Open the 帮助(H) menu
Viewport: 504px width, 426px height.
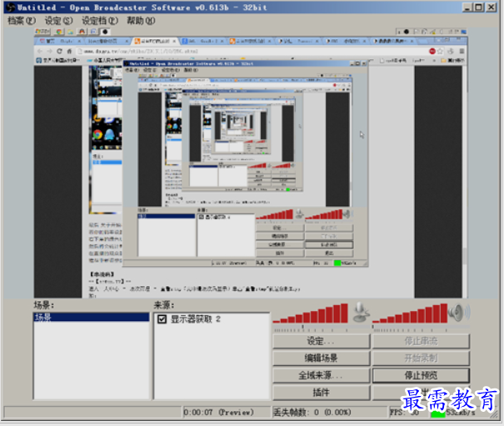click(x=141, y=21)
